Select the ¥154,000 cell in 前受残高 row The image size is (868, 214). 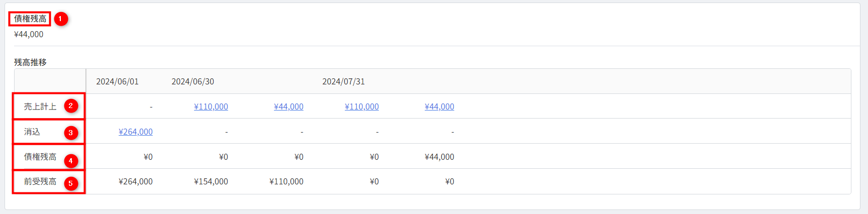click(x=211, y=181)
